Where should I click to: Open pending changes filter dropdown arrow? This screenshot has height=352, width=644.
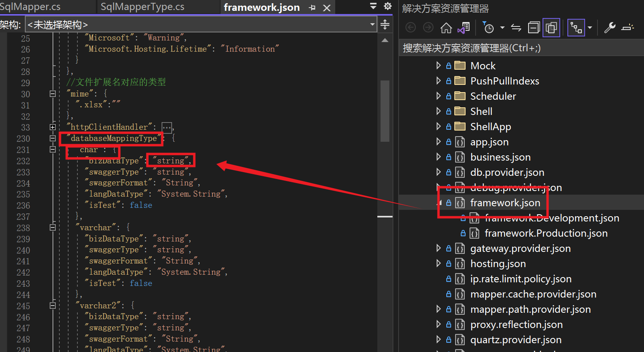point(502,28)
